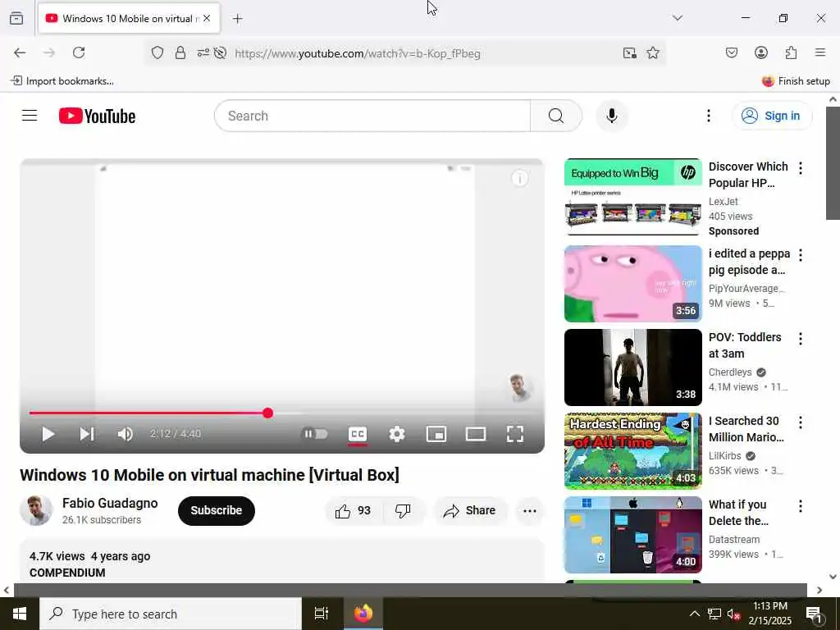Image resolution: width=840 pixels, height=630 pixels.
Task: Play the video with the play button
Action: (48, 434)
